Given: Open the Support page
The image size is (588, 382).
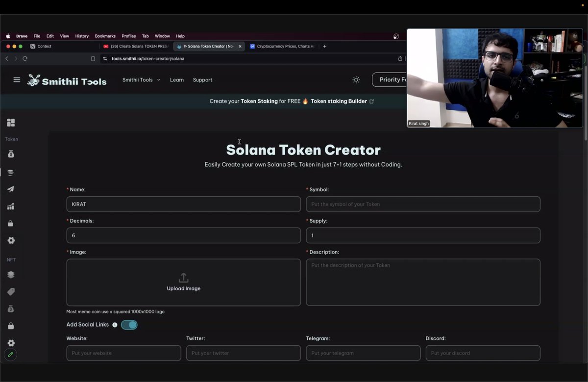Looking at the screenshot, I should (202, 80).
